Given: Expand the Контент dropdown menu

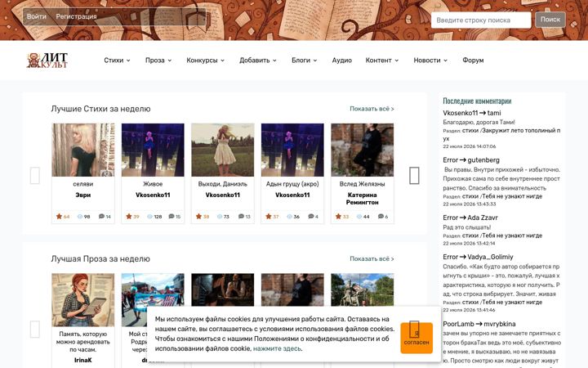Looking at the screenshot, I should (x=382, y=60).
